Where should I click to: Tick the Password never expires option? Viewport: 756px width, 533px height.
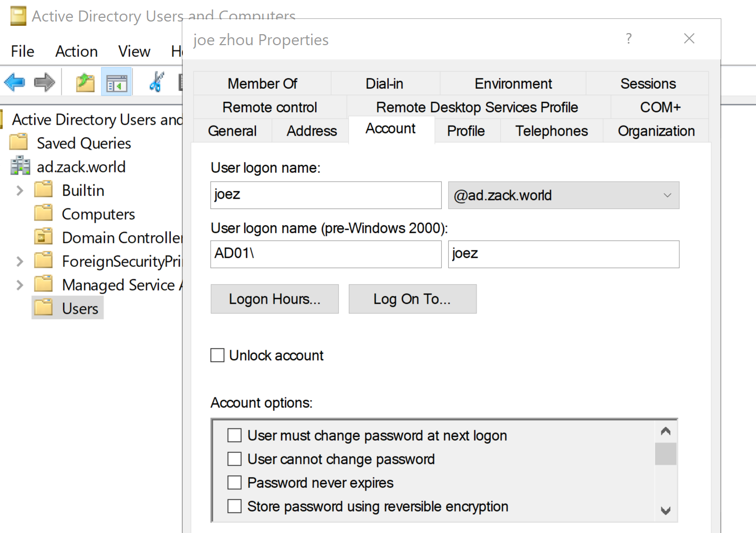[x=234, y=483]
